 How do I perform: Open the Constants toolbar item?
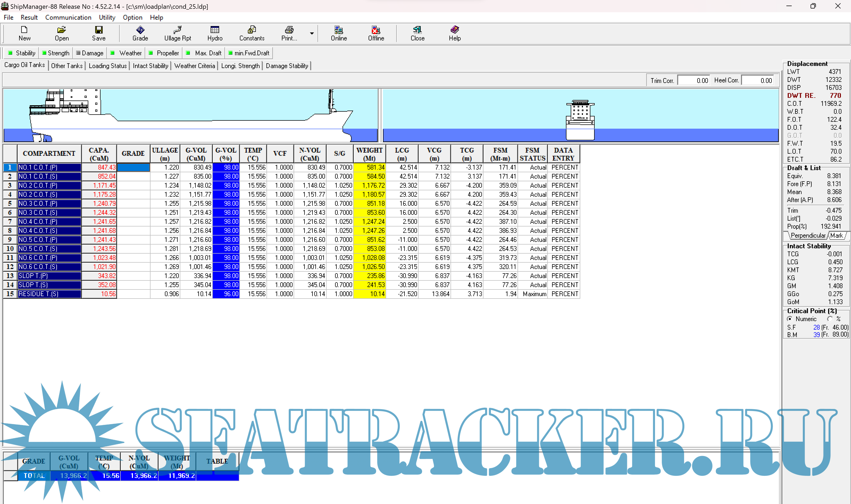click(251, 33)
